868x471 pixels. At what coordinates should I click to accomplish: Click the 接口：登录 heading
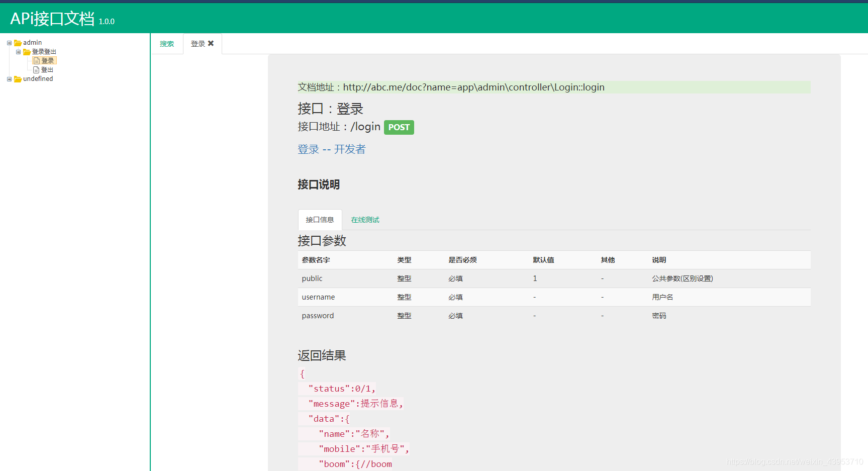pos(330,109)
